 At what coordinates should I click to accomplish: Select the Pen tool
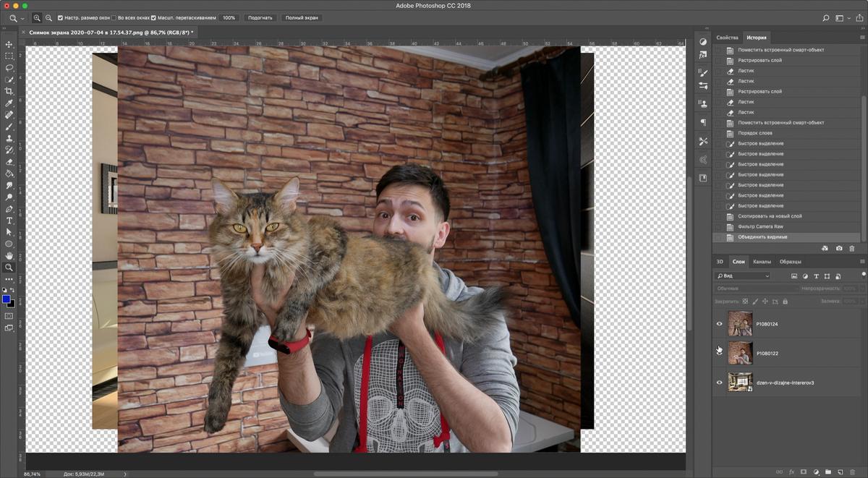9,209
